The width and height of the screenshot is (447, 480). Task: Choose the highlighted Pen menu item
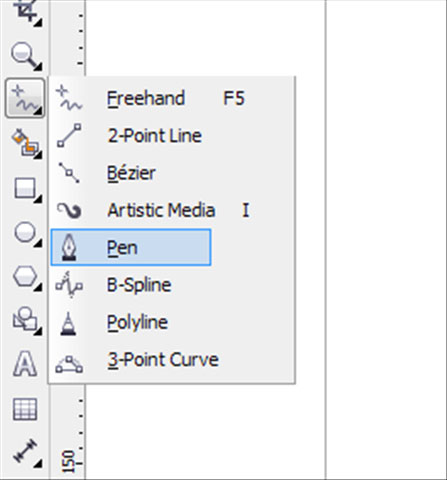coord(131,247)
